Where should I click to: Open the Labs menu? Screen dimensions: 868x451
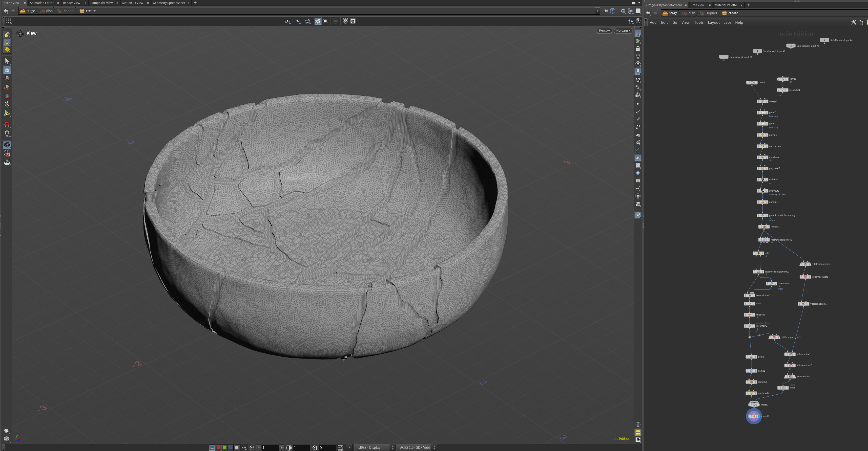click(727, 22)
